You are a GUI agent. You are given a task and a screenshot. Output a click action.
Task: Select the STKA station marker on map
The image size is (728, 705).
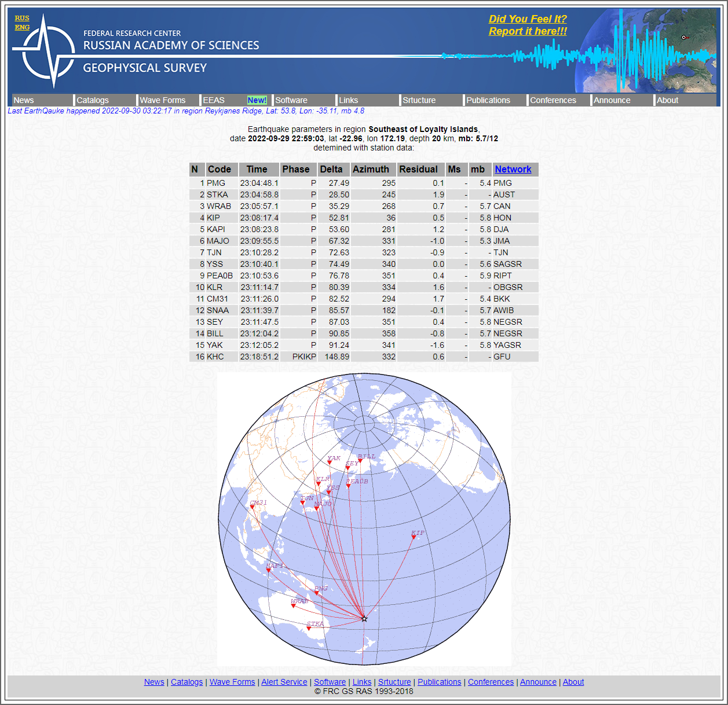click(309, 628)
